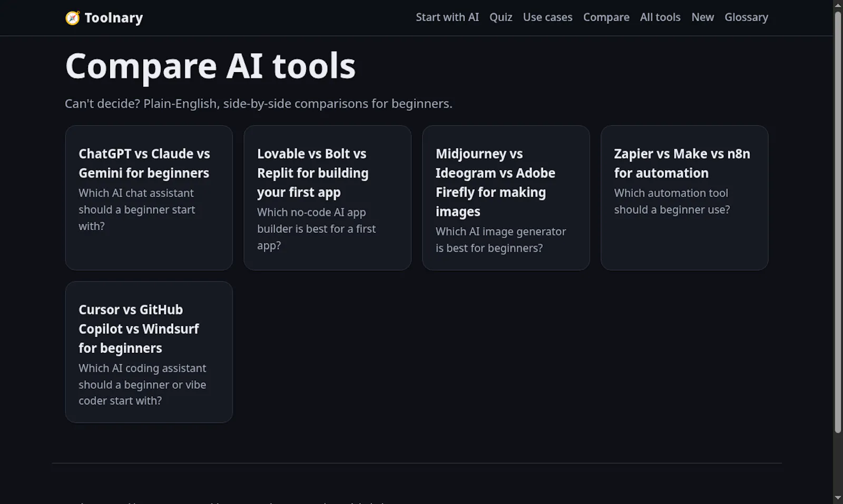Image resolution: width=843 pixels, height=504 pixels.
Task: Click 'Which AI image generator is best' text
Action: pos(501,240)
